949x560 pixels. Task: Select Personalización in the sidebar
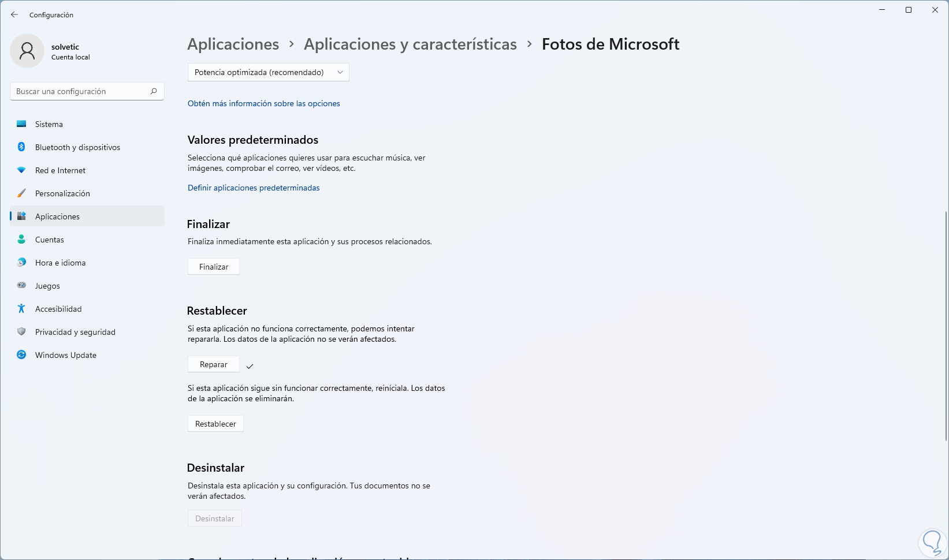click(87, 193)
